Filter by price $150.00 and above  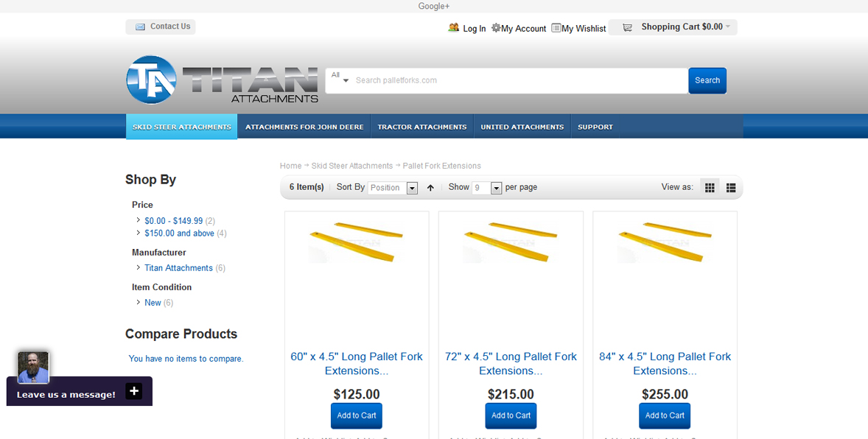click(x=179, y=233)
